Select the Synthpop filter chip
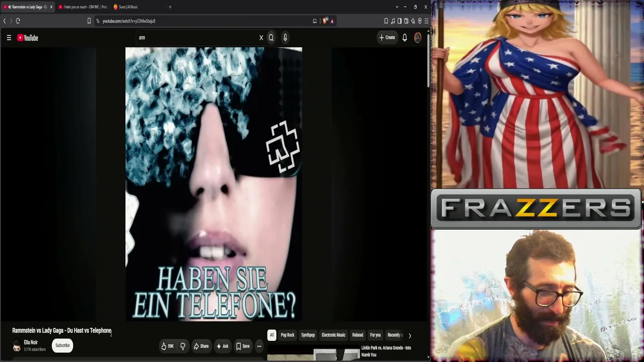 pos(308,335)
